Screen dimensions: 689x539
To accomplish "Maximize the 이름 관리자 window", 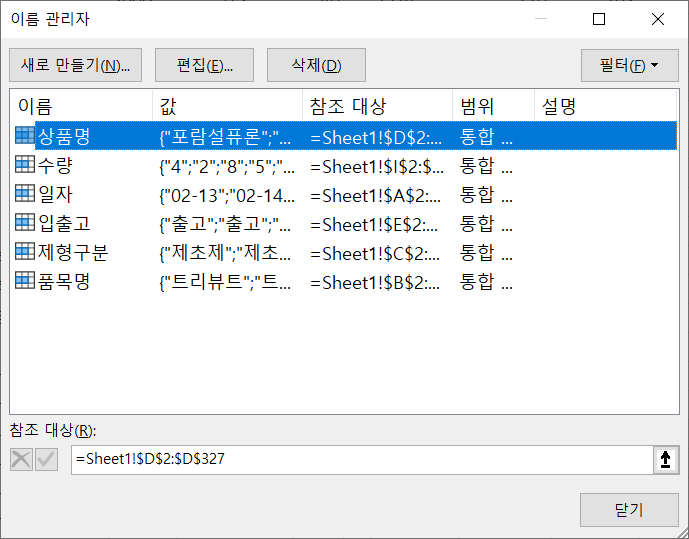I will (x=599, y=19).
